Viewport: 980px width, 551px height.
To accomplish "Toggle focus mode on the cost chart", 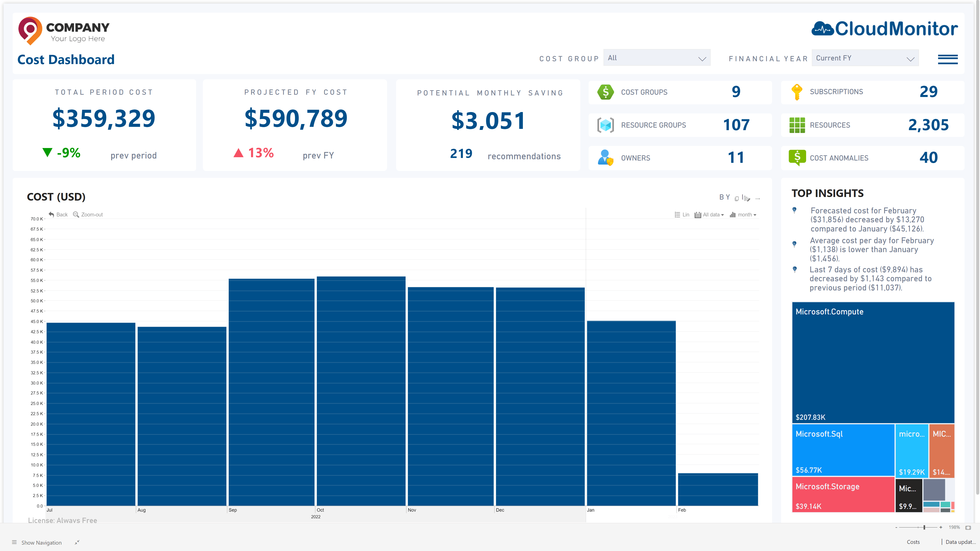I will point(737,199).
